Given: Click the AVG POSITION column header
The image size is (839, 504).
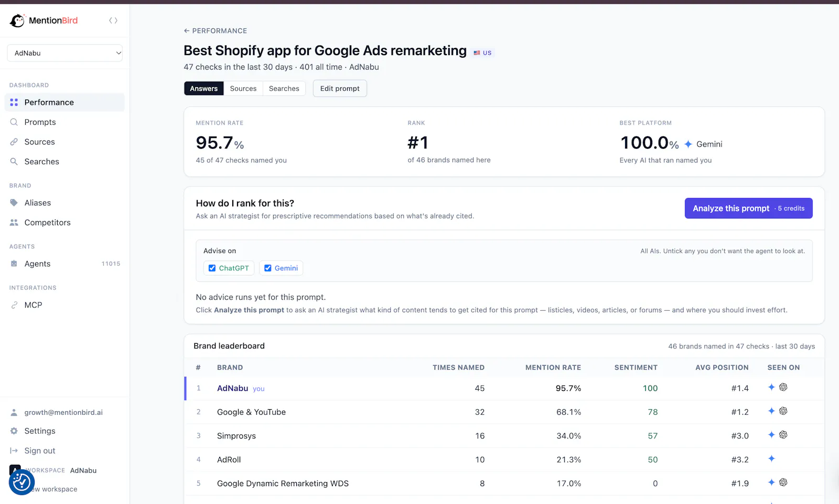Looking at the screenshot, I should pyautogui.click(x=722, y=368).
